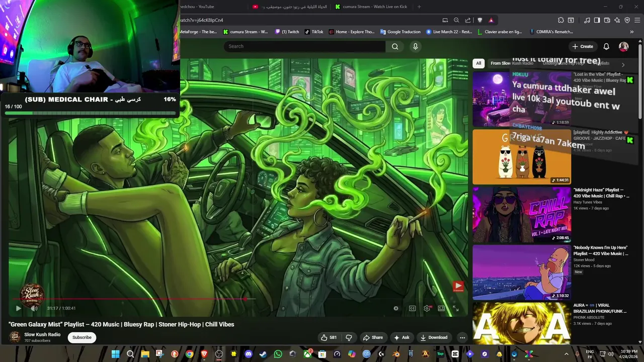644x362 pixels.
Task: Seek on the red video progress bar
Action: (x=238, y=299)
